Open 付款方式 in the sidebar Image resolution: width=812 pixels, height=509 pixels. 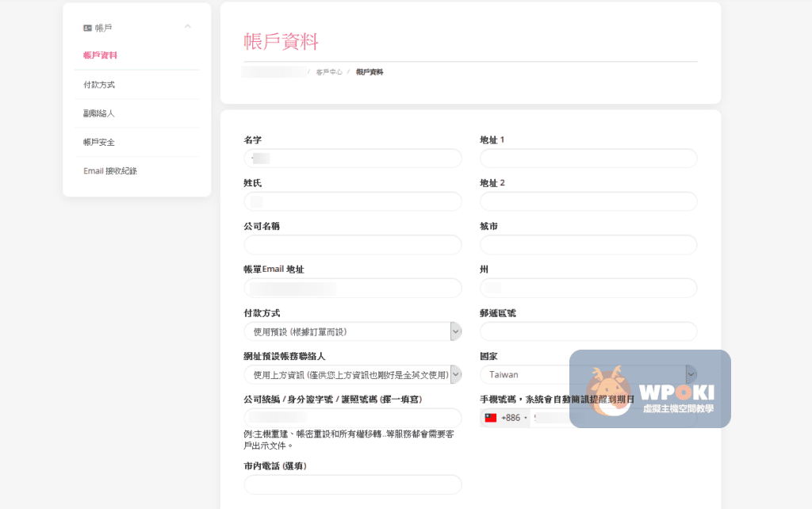pyautogui.click(x=99, y=85)
